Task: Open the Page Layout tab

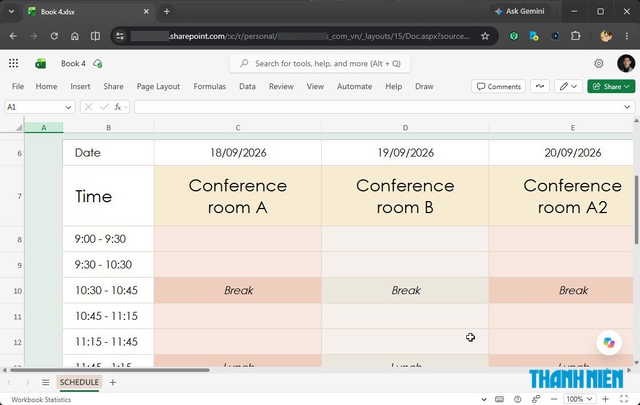Action: pos(158,86)
